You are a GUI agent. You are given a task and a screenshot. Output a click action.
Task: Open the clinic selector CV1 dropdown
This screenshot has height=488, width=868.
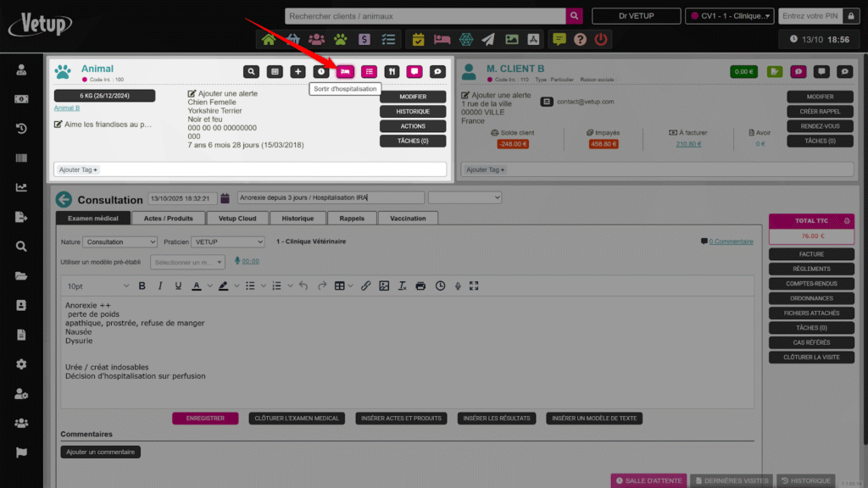[x=730, y=16]
